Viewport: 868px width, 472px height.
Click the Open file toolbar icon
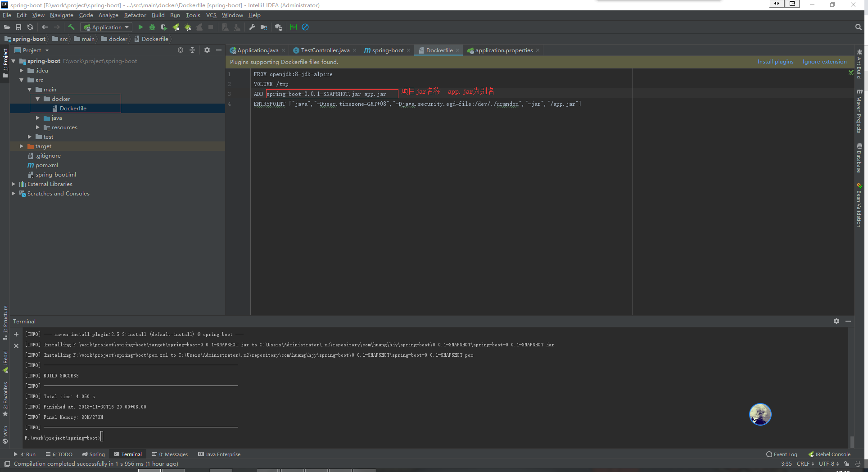pyautogui.click(x=7, y=27)
